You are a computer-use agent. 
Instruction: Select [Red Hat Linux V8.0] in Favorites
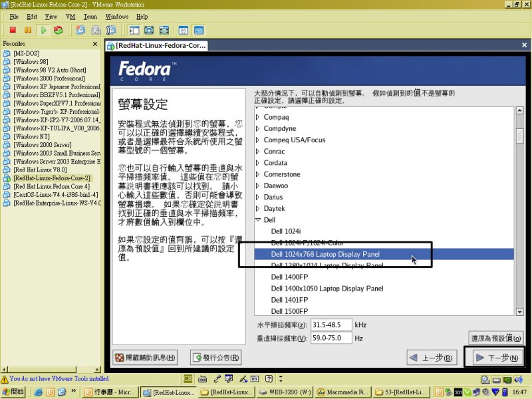coord(40,170)
